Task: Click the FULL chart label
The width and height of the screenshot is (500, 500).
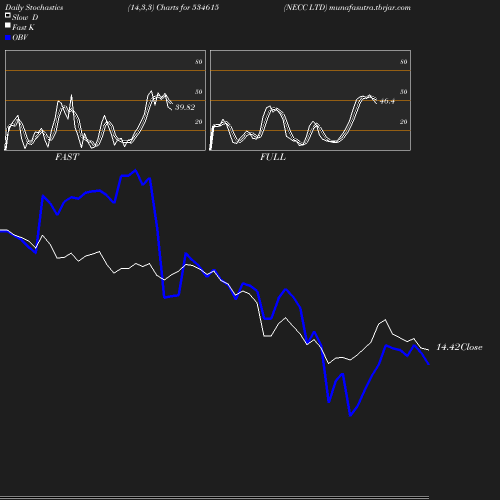Action: coord(273,157)
